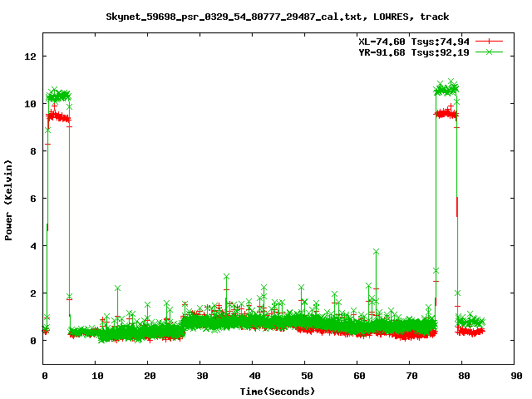The width and height of the screenshot is (532, 399).
Task: Click the x-axis tick label 80
Action: (x=464, y=376)
